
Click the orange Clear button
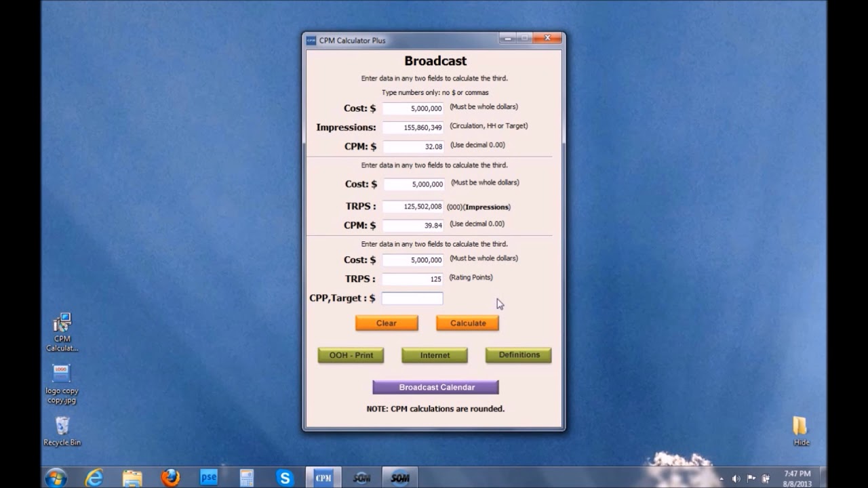click(x=387, y=323)
